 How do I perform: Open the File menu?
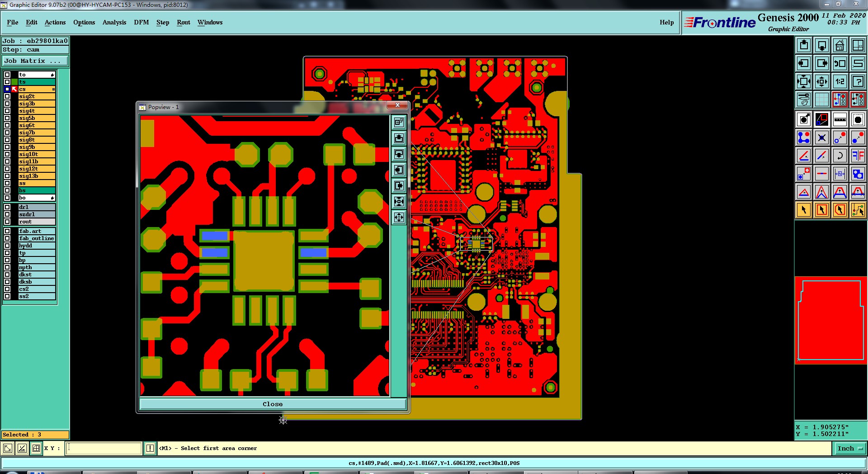click(13, 22)
